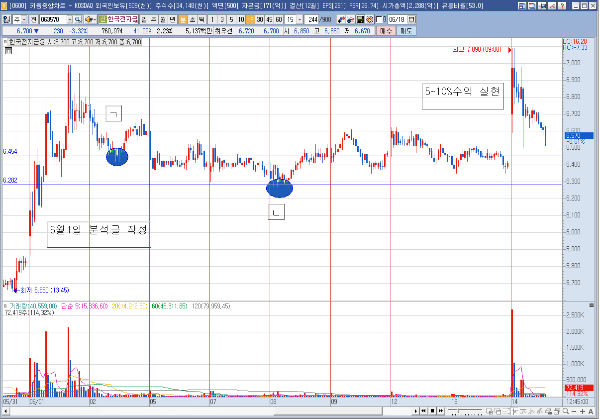The height and width of the screenshot is (419, 600).
Task: Click the small indicator box at volume panel right edge
Action: coord(592,305)
